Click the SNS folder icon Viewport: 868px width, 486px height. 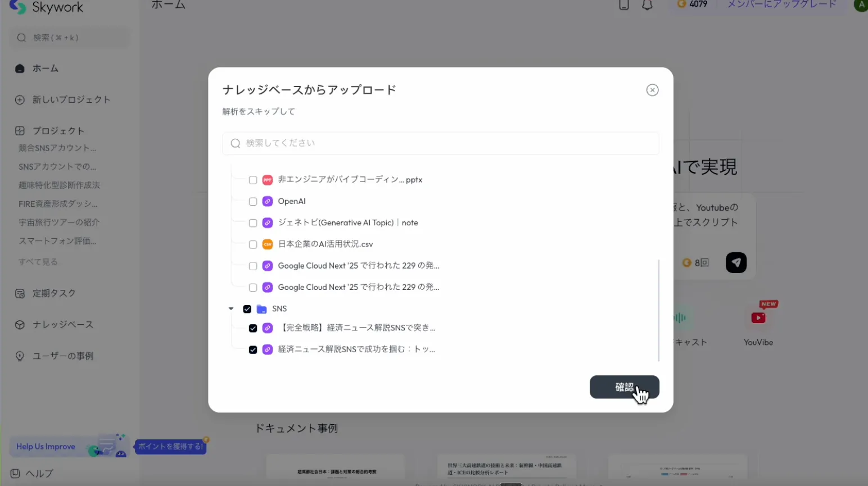pos(261,309)
